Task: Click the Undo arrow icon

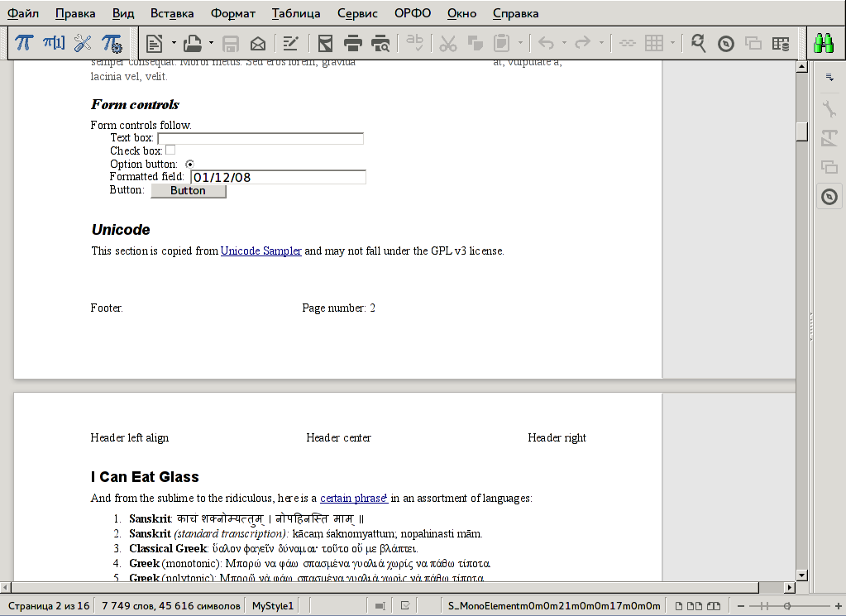Action: pyautogui.click(x=546, y=43)
